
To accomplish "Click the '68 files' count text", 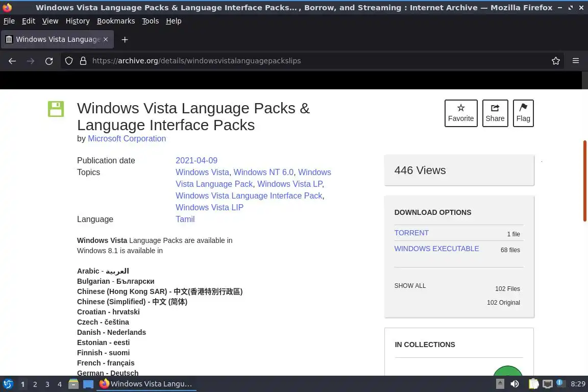I will [x=510, y=250].
